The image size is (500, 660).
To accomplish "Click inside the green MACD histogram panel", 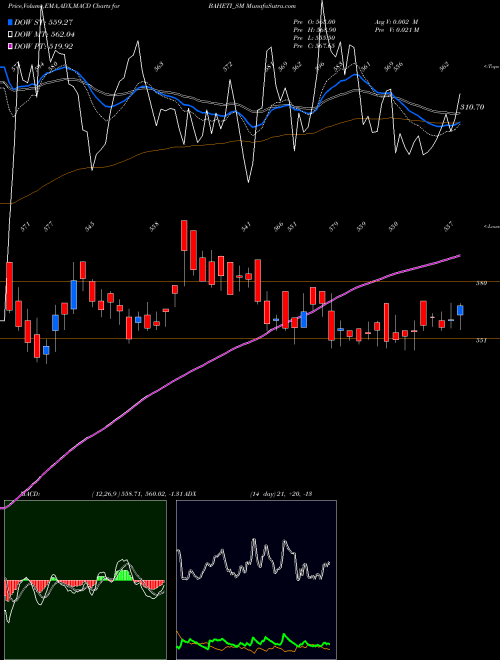I will pos(85,580).
